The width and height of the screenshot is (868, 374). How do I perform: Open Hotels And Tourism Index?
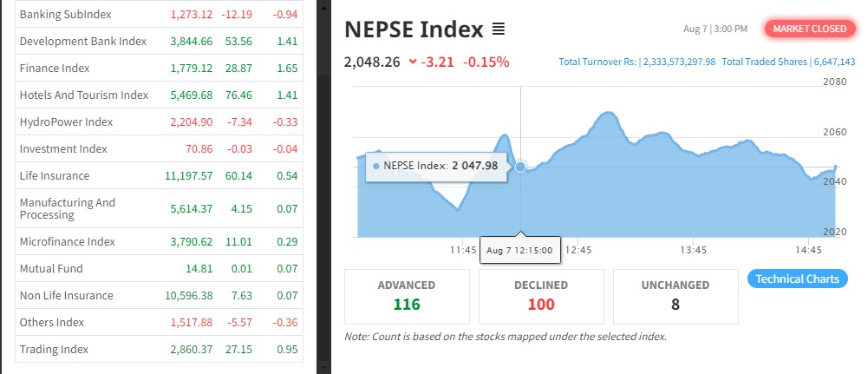84,95
